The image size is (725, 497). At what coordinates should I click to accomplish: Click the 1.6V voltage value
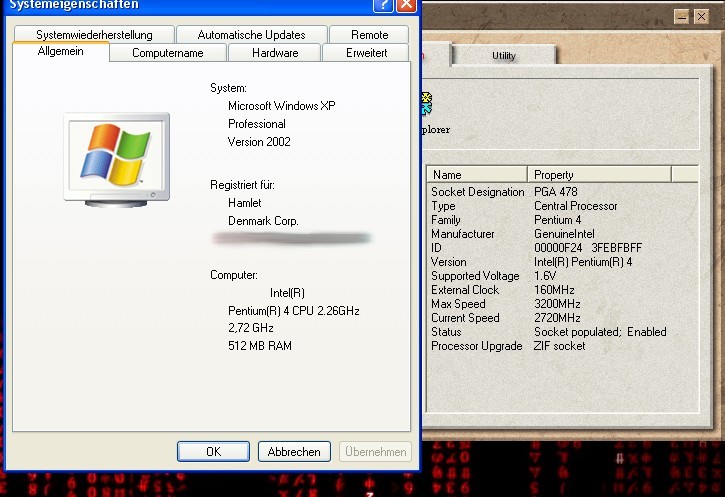(545, 276)
